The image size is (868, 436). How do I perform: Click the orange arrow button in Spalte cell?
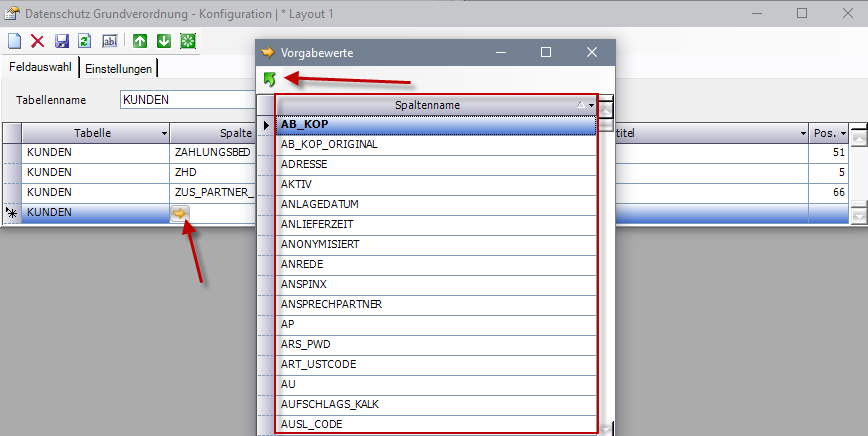179,213
